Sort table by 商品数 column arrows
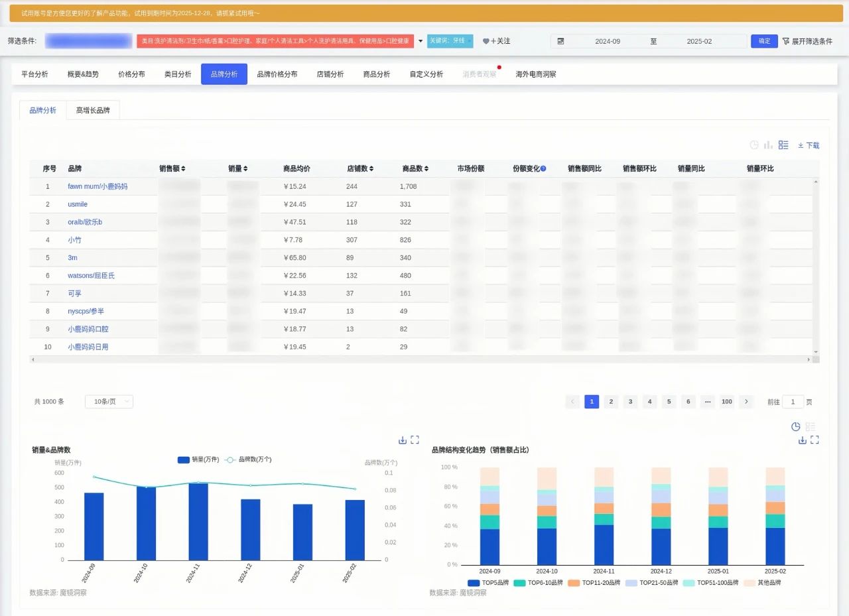 pos(426,168)
